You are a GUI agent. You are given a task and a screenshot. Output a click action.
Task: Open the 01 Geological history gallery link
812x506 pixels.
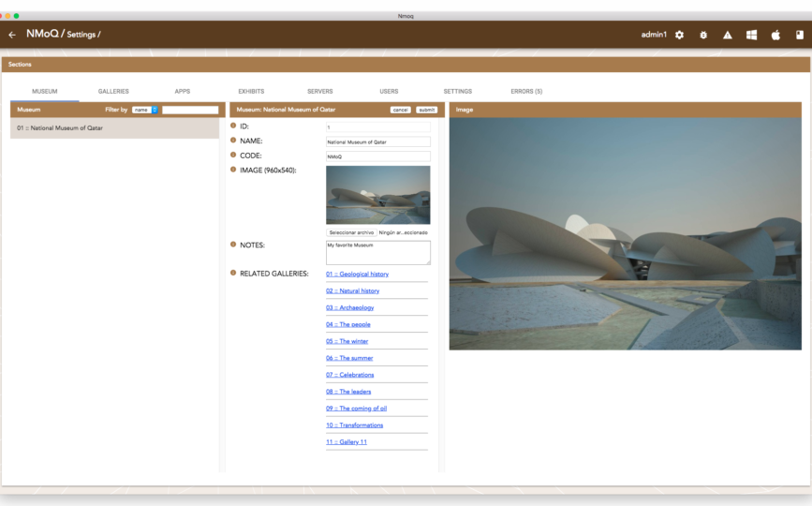click(x=358, y=274)
